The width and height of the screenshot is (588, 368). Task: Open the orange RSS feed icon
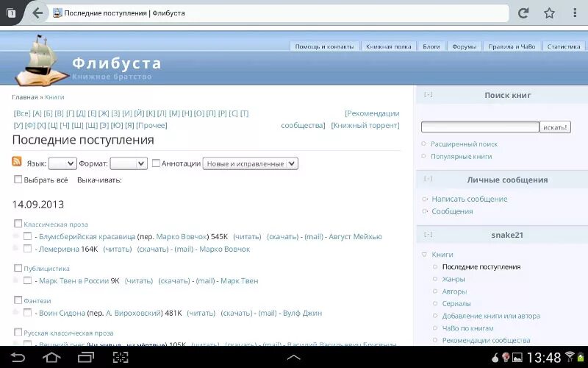pyautogui.click(x=16, y=161)
